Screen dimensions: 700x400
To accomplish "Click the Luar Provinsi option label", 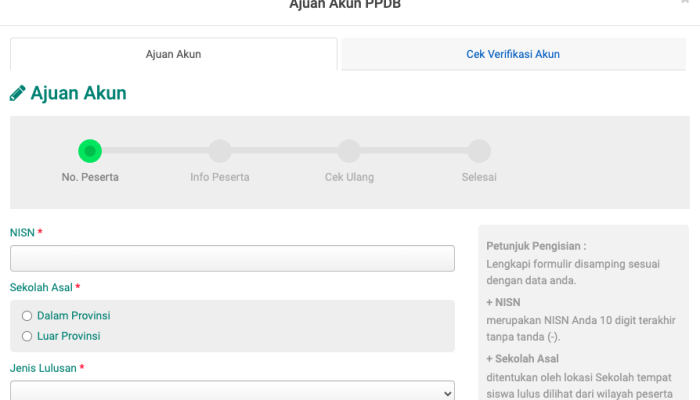I will click(x=69, y=336).
